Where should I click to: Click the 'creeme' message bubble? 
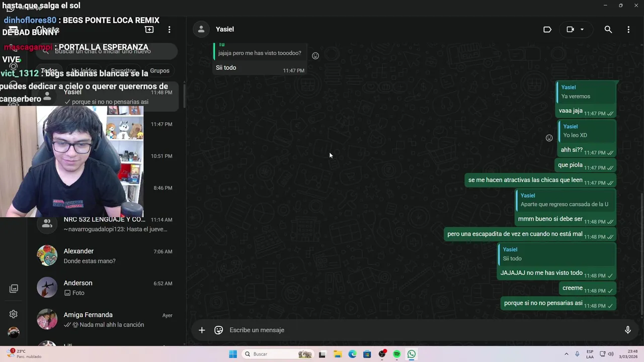pyautogui.click(x=588, y=289)
